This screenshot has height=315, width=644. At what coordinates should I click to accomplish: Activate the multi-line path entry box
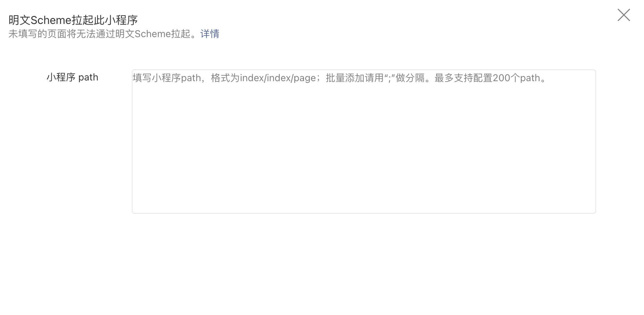click(364, 142)
